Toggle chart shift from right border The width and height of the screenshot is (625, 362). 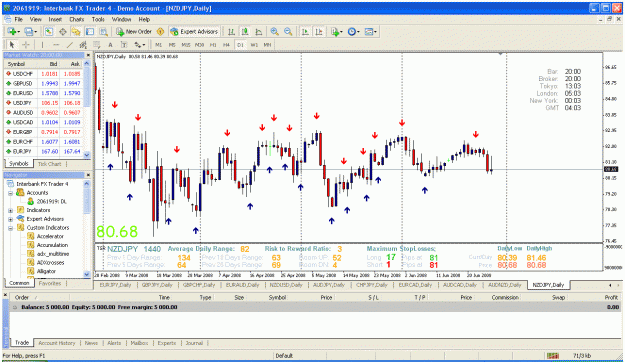[x=319, y=31]
